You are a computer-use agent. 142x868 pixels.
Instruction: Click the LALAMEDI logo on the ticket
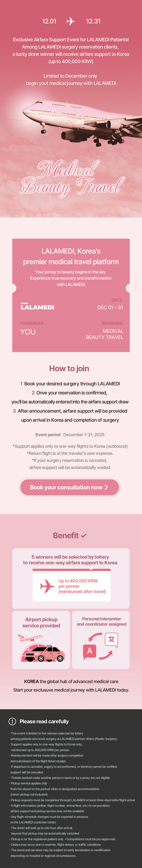pyautogui.click(x=37, y=307)
